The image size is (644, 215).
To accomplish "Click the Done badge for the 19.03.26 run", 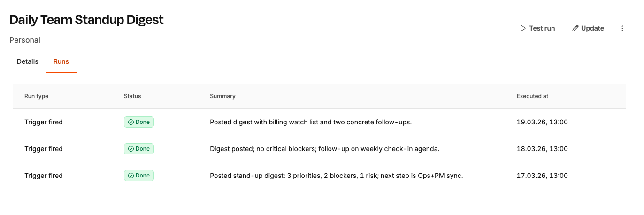I will click(x=139, y=122).
